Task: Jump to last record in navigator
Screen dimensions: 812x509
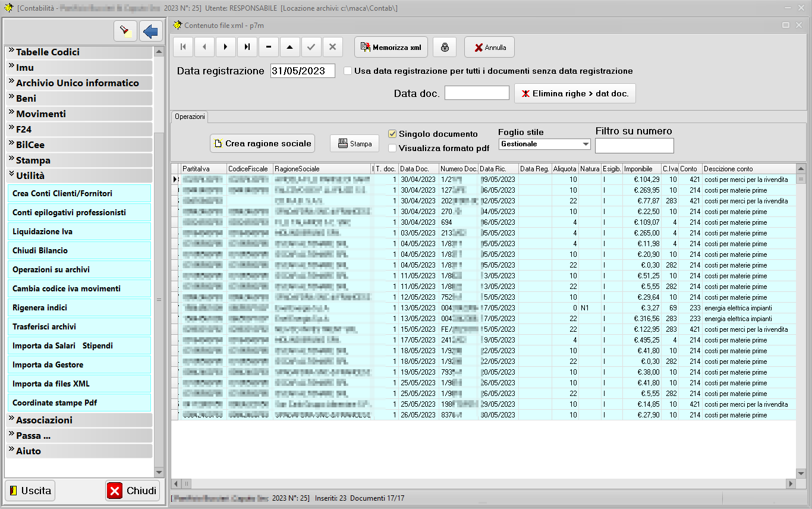Action: click(247, 47)
